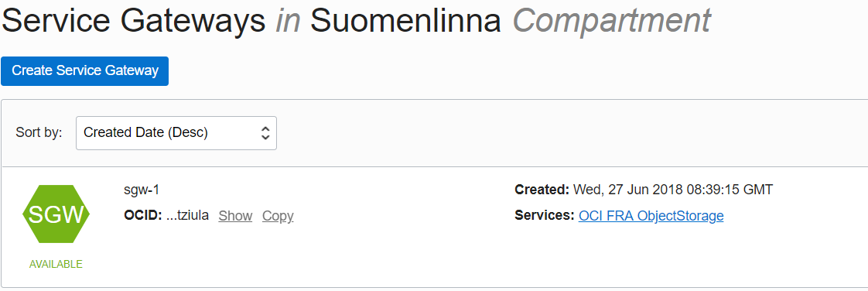The height and width of the screenshot is (291, 868).
Task: Open the OCI FRA ObjectStorage service link
Action: click(651, 216)
